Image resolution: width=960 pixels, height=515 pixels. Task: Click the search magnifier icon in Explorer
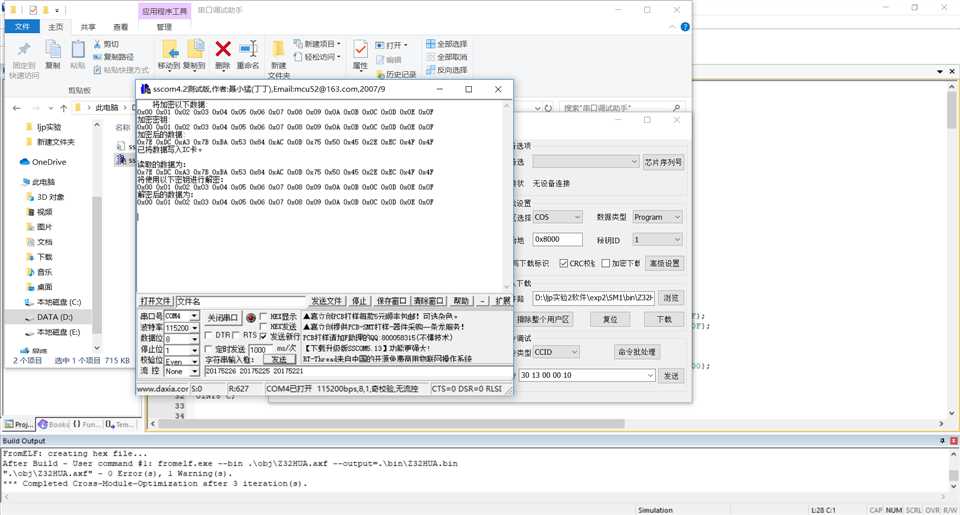coord(677,108)
